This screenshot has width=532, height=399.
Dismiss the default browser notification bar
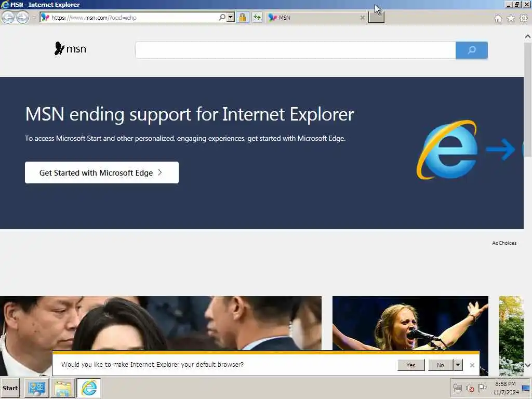coord(472,365)
